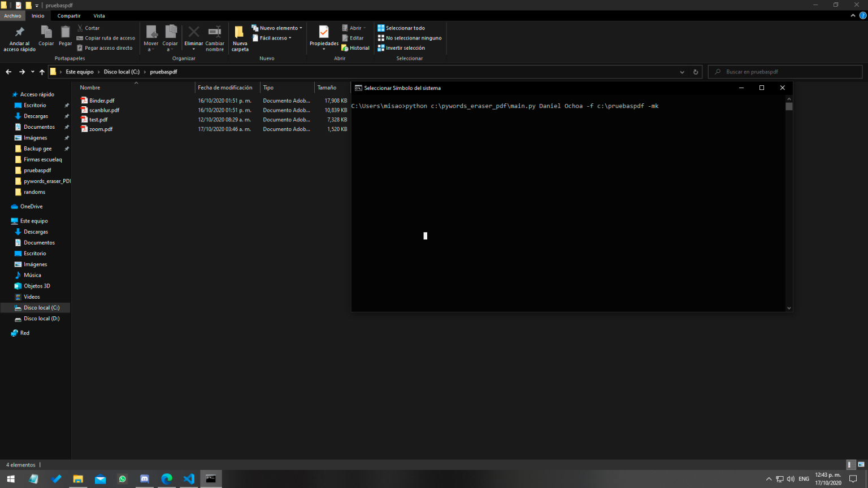Screen dimensions: 868x488
Task: Switch to large icons view toggle
Action: [x=861, y=464]
